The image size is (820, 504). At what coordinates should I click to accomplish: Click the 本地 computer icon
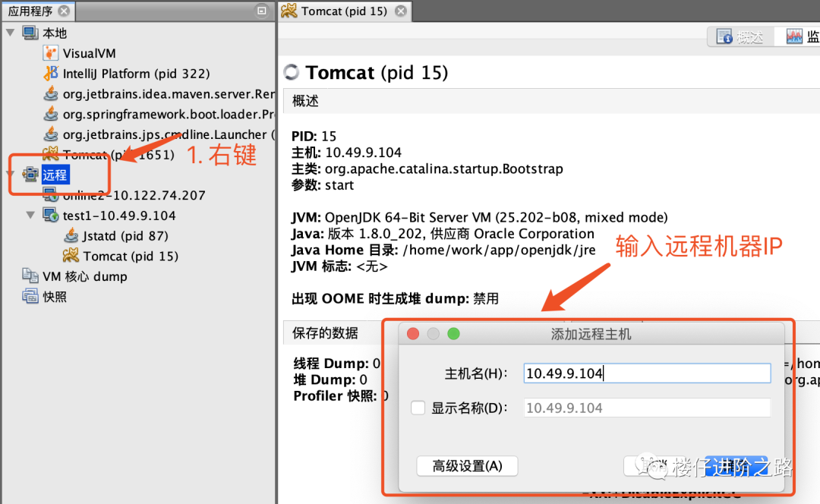pos(30,33)
